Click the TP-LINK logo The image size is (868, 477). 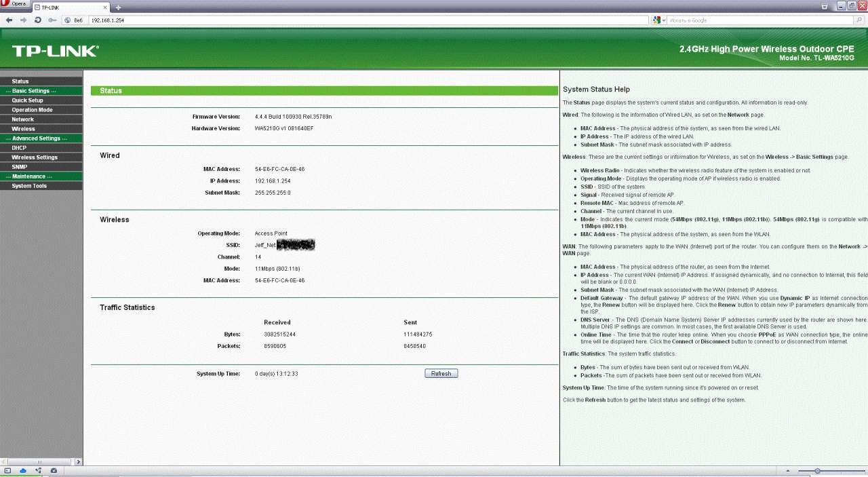pos(55,51)
